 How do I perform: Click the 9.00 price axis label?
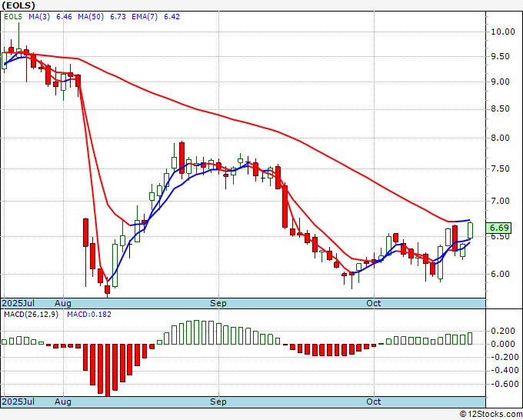click(x=500, y=82)
